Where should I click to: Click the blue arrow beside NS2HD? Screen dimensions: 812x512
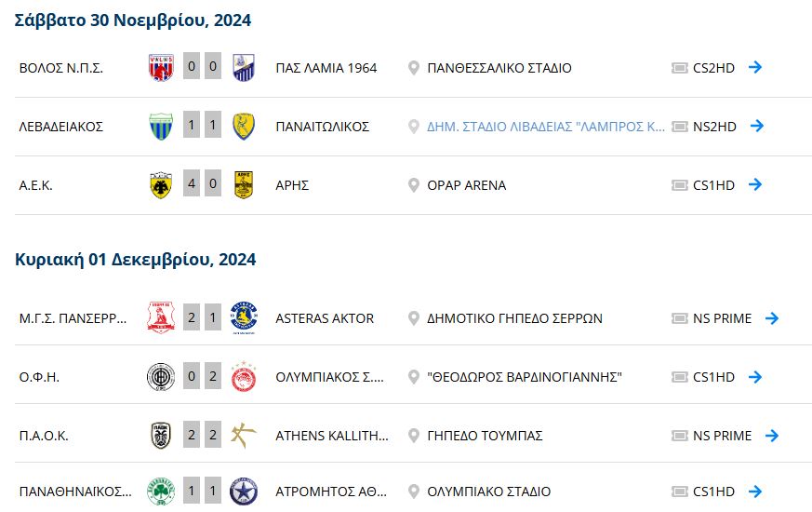click(x=757, y=126)
